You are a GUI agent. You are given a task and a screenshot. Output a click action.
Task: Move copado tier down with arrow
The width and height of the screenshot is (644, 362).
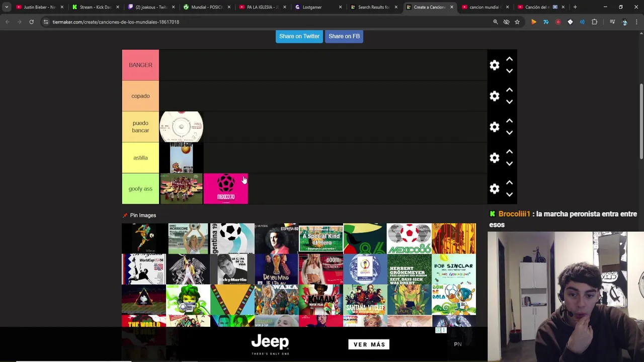[509, 102]
